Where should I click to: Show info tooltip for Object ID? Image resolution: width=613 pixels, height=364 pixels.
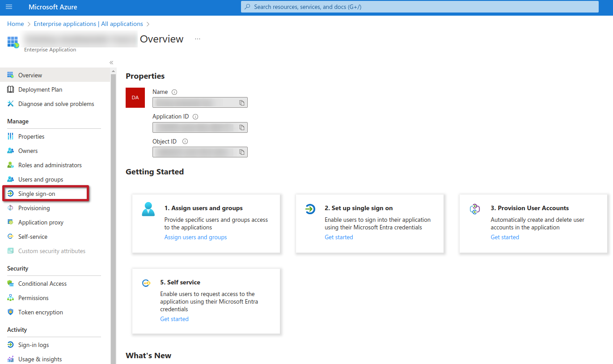tap(185, 142)
